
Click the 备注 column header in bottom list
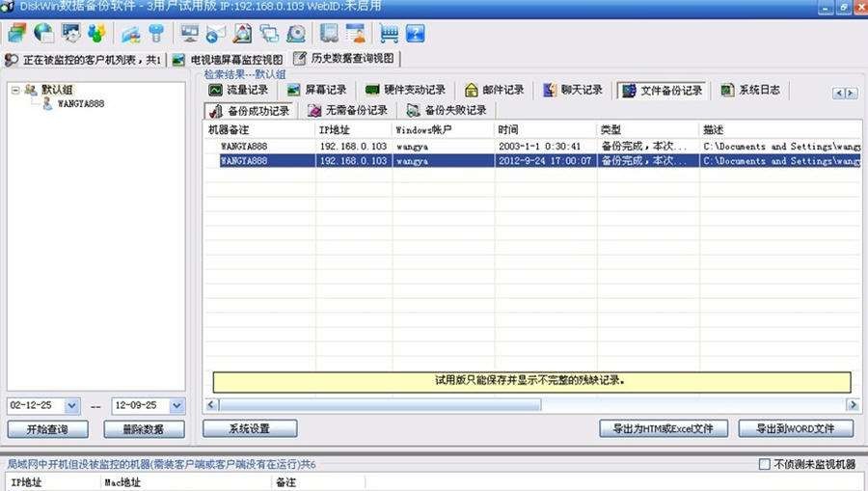[318, 482]
